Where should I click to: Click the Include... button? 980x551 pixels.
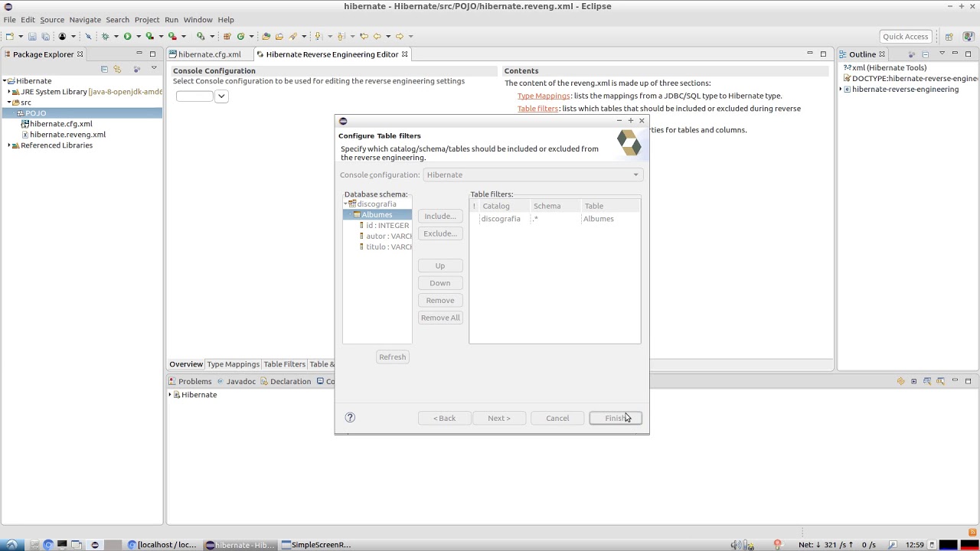point(440,216)
